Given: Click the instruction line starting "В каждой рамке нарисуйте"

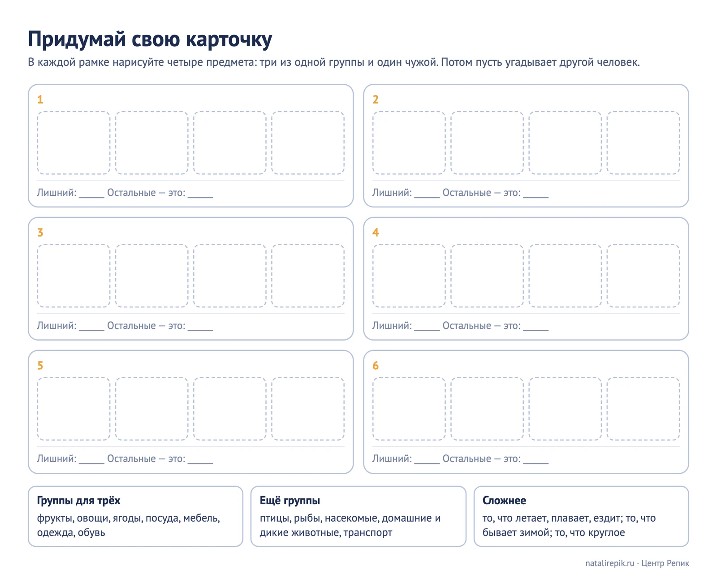Looking at the screenshot, I should (334, 62).
